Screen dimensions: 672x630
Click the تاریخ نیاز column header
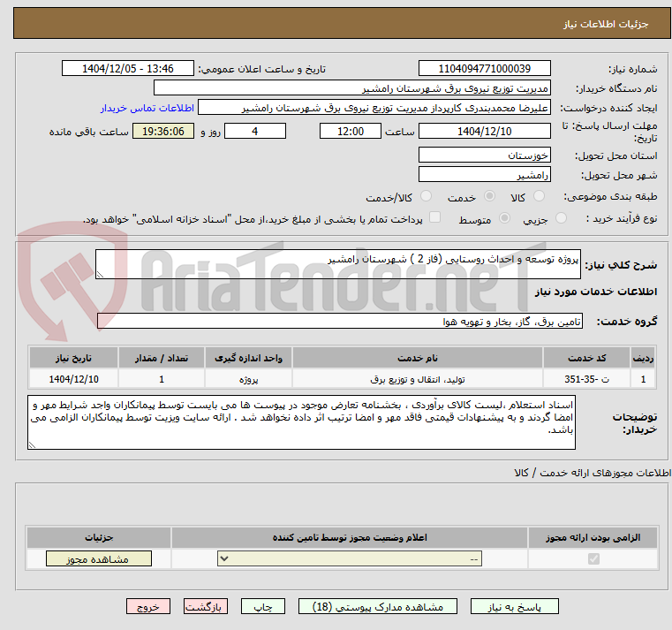click(x=73, y=358)
